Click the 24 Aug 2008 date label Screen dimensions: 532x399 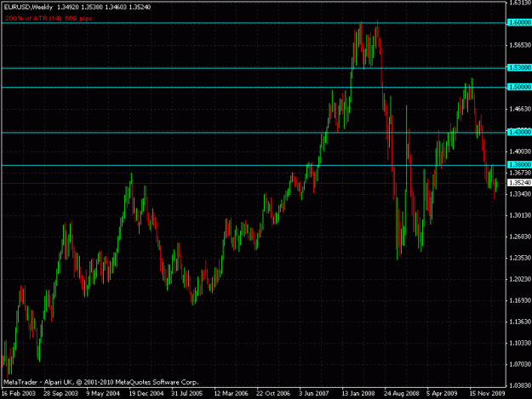click(402, 394)
